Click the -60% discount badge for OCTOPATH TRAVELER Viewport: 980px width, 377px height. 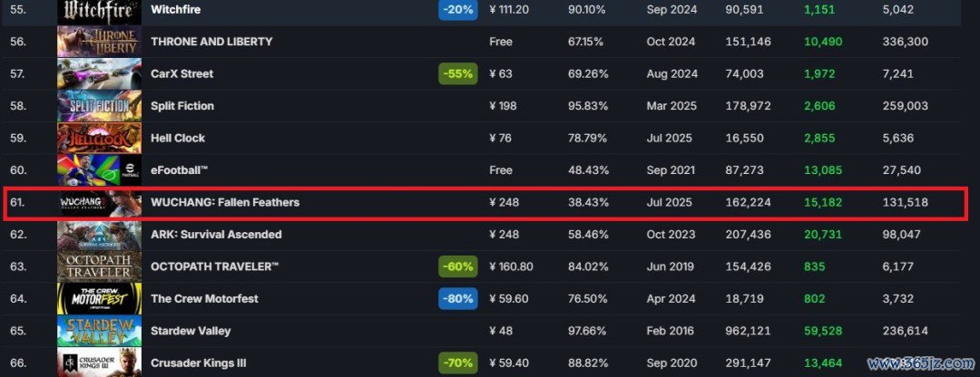(x=458, y=266)
